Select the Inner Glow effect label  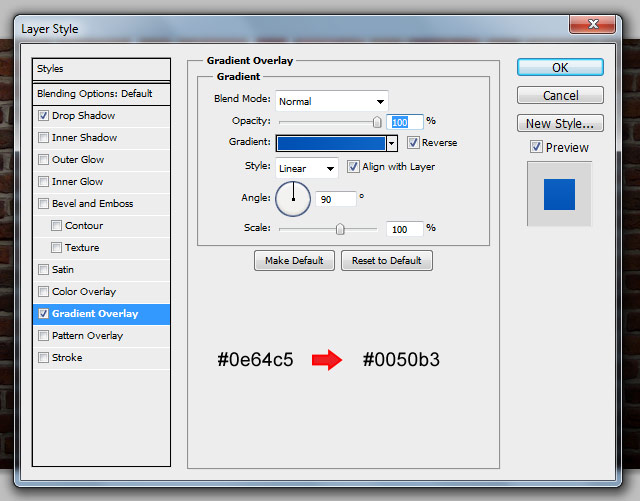pyautogui.click(x=78, y=181)
